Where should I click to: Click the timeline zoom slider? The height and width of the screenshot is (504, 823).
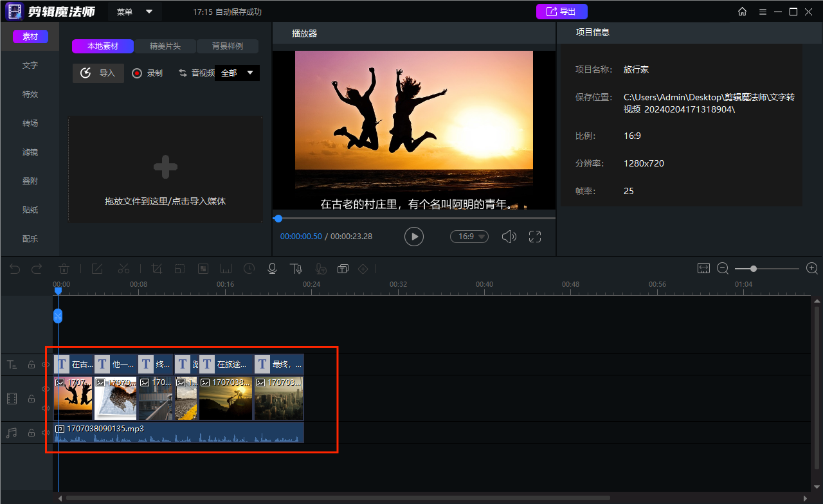pos(767,268)
